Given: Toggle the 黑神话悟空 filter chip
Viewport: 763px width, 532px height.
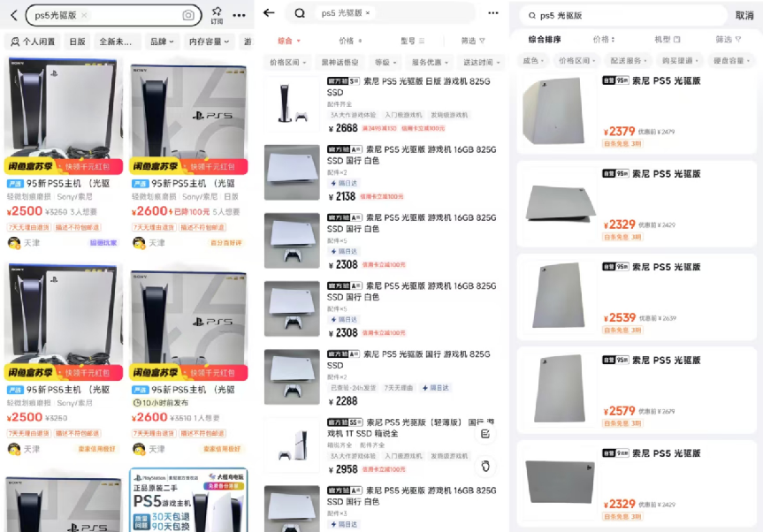Looking at the screenshot, I should (340, 62).
